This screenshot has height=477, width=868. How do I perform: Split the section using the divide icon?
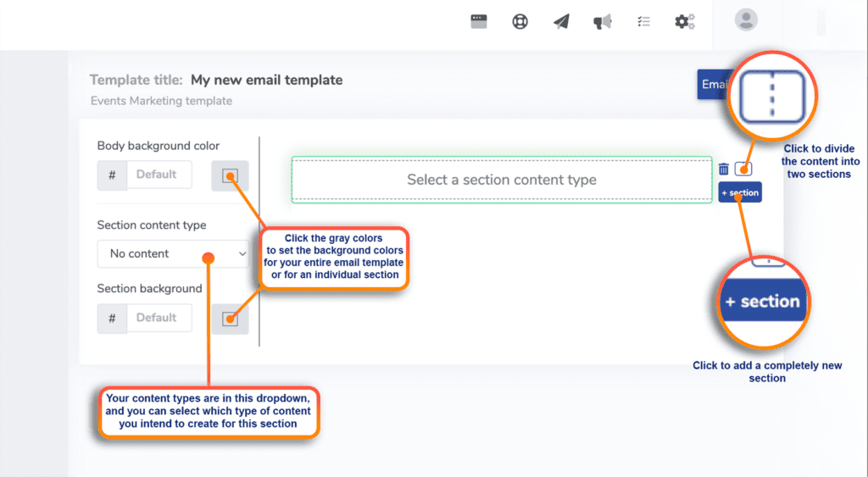743,169
